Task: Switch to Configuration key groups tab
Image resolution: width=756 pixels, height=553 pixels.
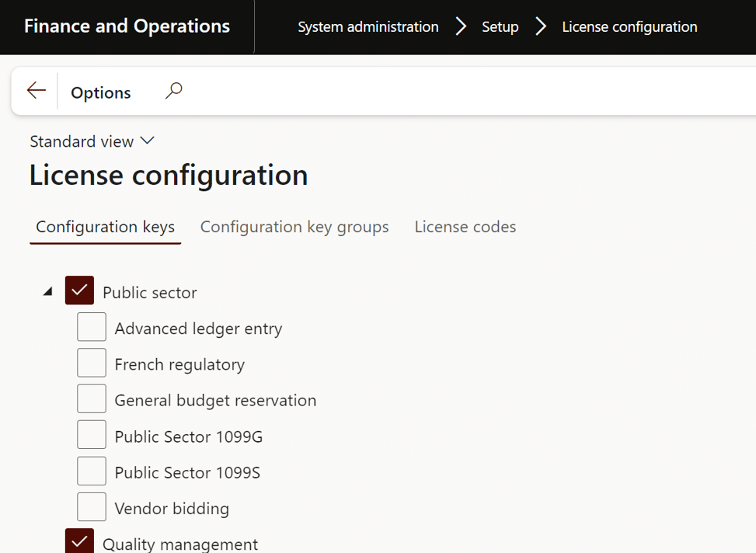Action: (x=294, y=227)
